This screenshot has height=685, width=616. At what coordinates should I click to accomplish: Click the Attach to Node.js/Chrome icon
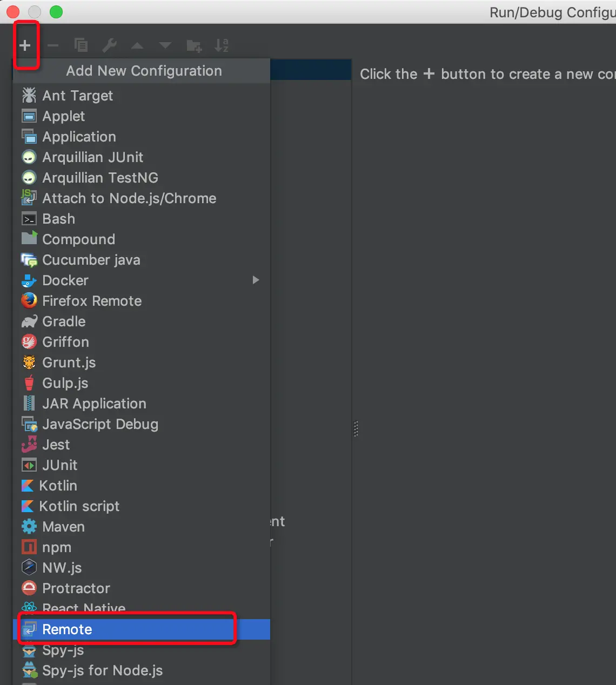[x=29, y=198]
